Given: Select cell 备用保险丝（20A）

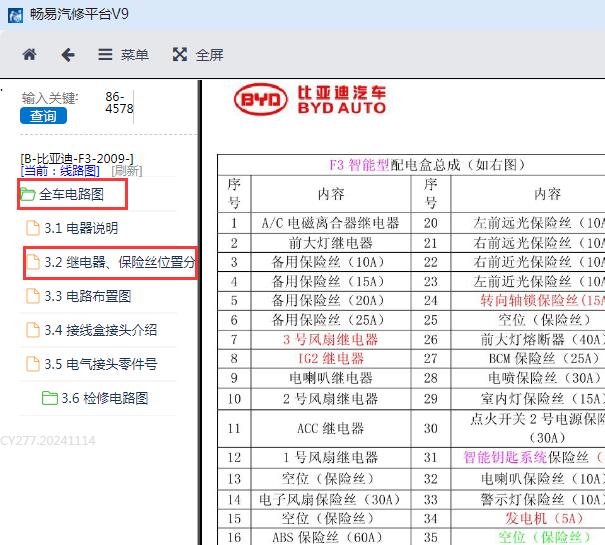Looking at the screenshot, I should [x=331, y=301].
